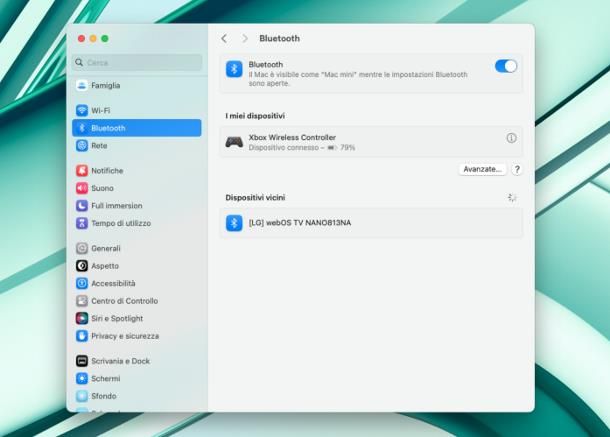
Task: Click the Generali gear icon
Action: [82, 248]
